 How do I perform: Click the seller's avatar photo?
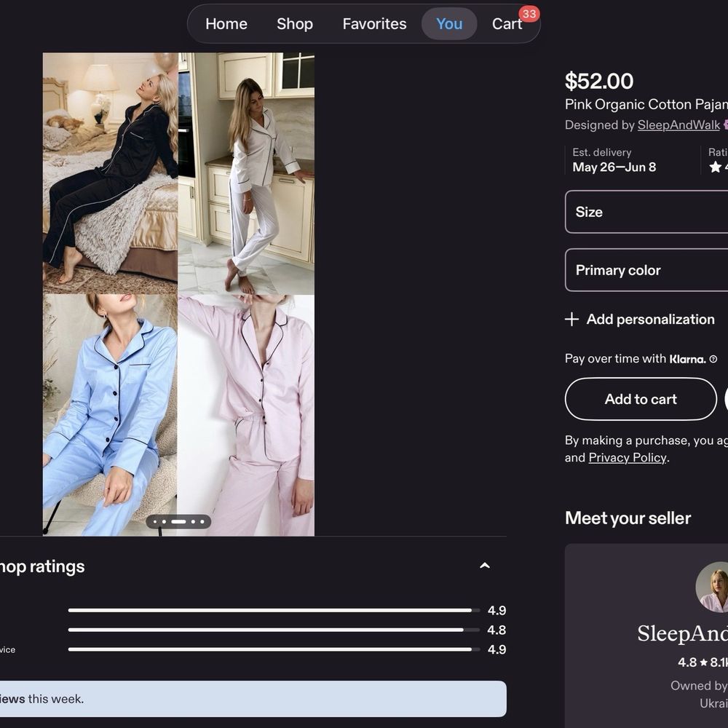tap(711, 587)
